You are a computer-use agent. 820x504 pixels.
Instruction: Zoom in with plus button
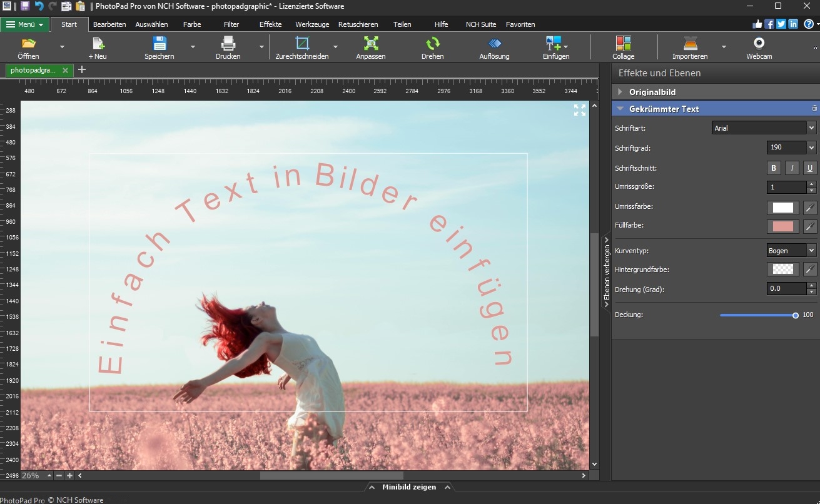[x=69, y=476]
